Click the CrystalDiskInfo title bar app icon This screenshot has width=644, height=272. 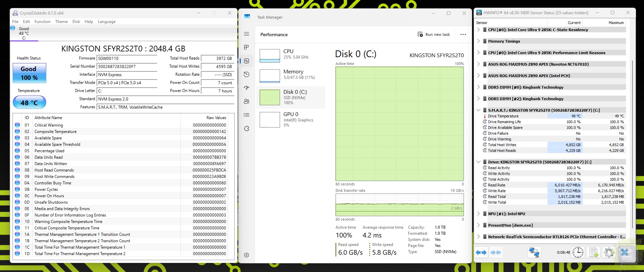coord(15,13)
